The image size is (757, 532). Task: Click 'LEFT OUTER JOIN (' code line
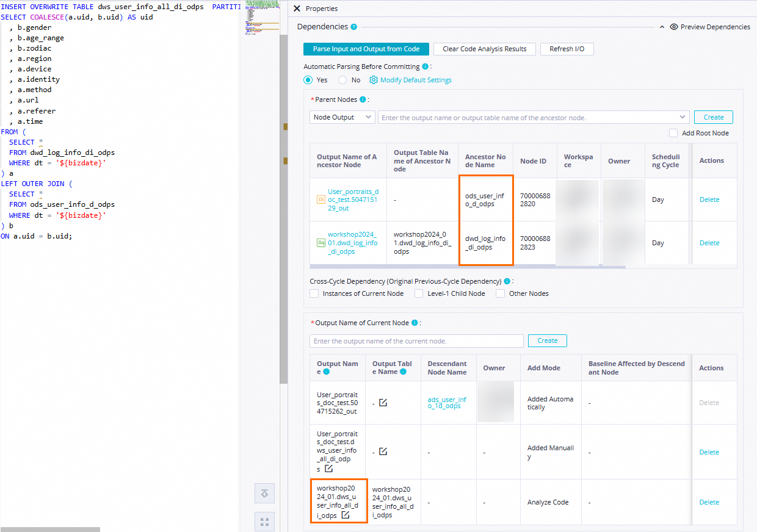(37, 184)
